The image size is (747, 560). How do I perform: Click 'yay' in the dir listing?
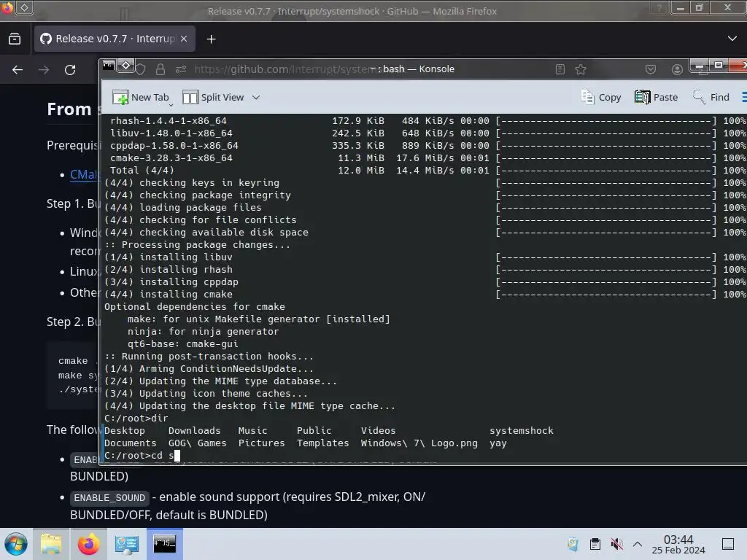(x=498, y=443)
